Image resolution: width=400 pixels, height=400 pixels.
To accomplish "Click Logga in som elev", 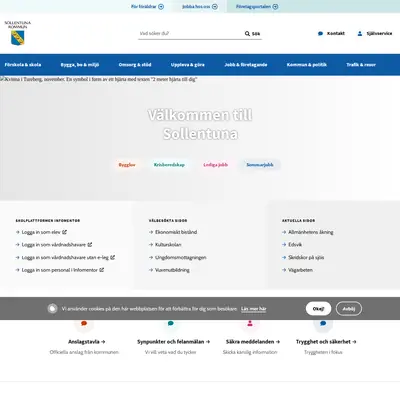I will 41,232.
